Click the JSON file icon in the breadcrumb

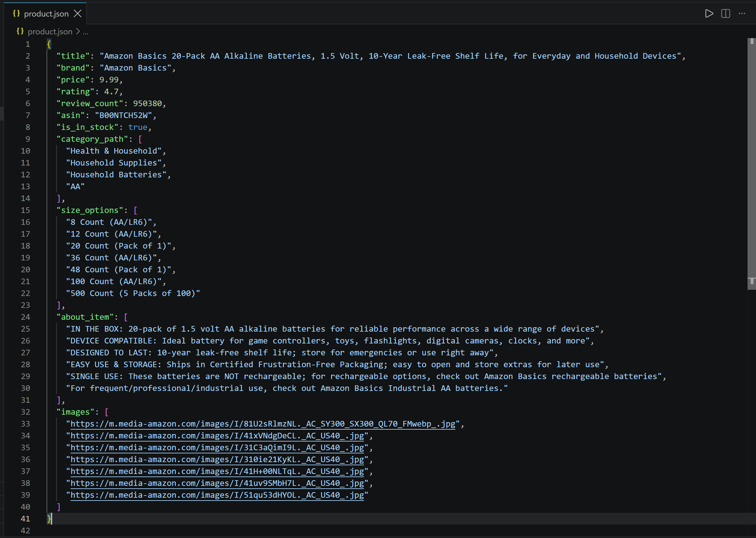[x=20, y=32]
